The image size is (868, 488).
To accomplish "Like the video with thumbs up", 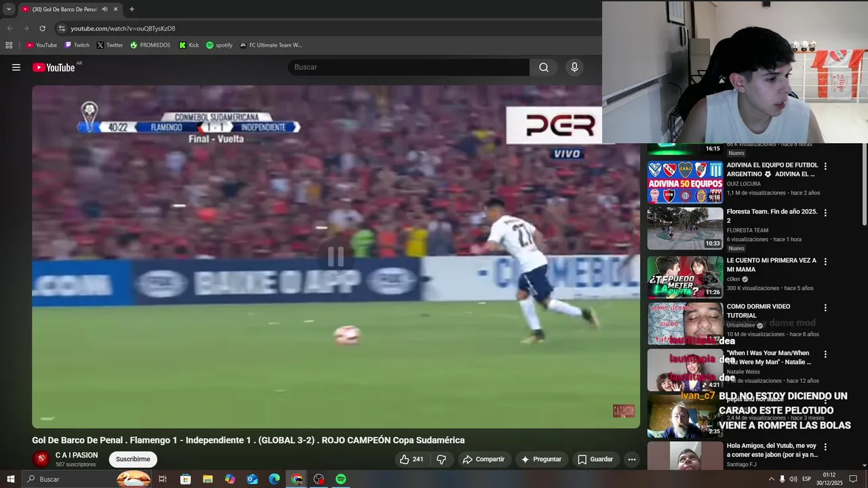I will (x=412, y=460).
